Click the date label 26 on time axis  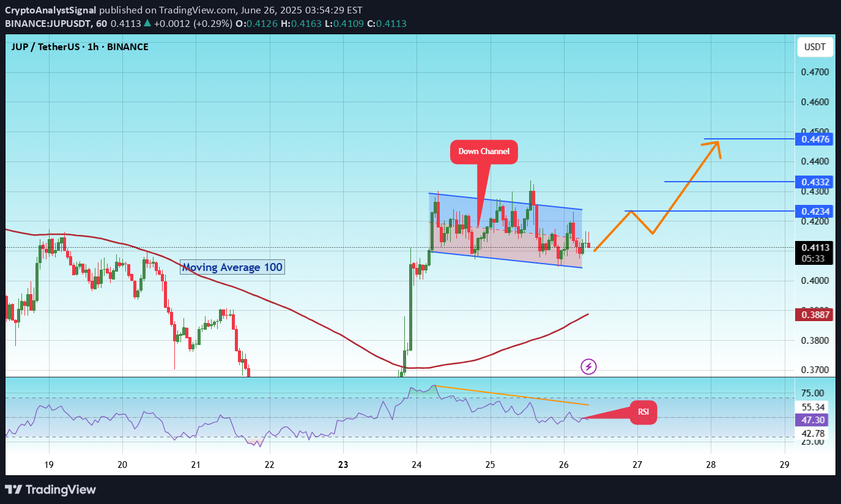[564, 464]
